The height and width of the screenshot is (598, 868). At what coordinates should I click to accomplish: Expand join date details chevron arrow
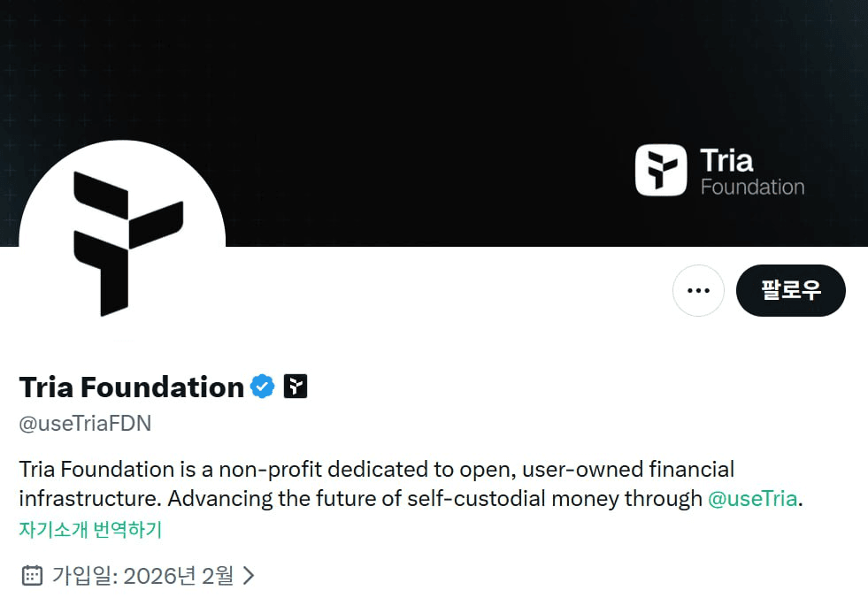click(249, 576)
